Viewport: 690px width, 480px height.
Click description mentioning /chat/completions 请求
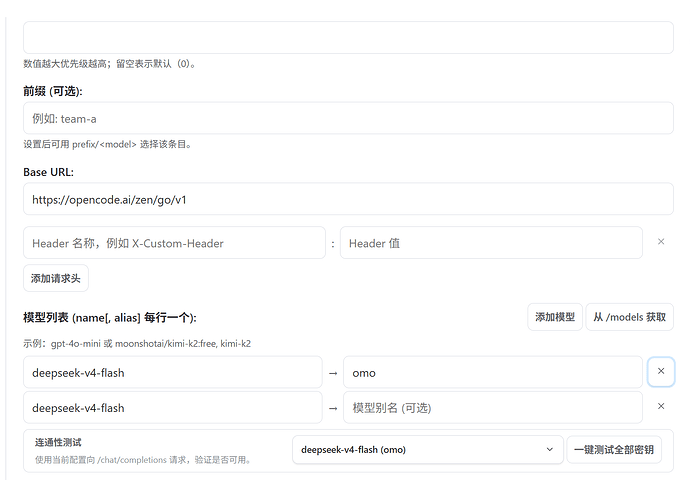144,460
